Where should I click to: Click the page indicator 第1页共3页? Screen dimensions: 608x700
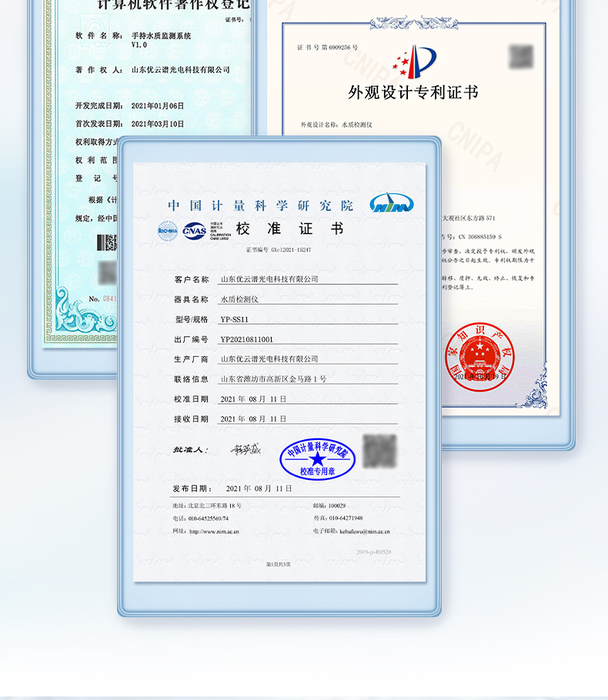click(279, 565)
